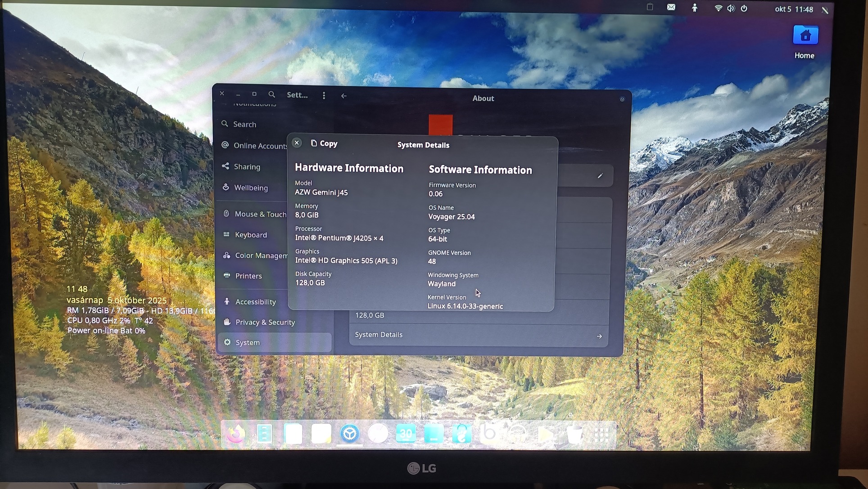Open the calendar app in dock
The image size is (868, 489).
406,434
